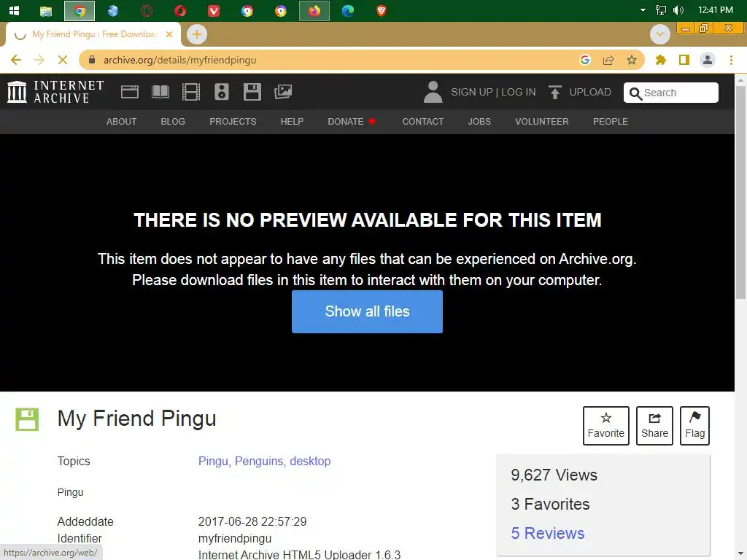Open Vivaldi browser from the taskbar

(x=214, y=10)
